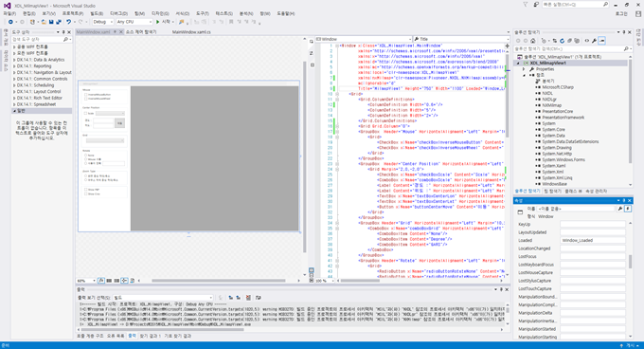
Task: Pin the MainWindow.xaml tab
Action: tap(115, 32)
